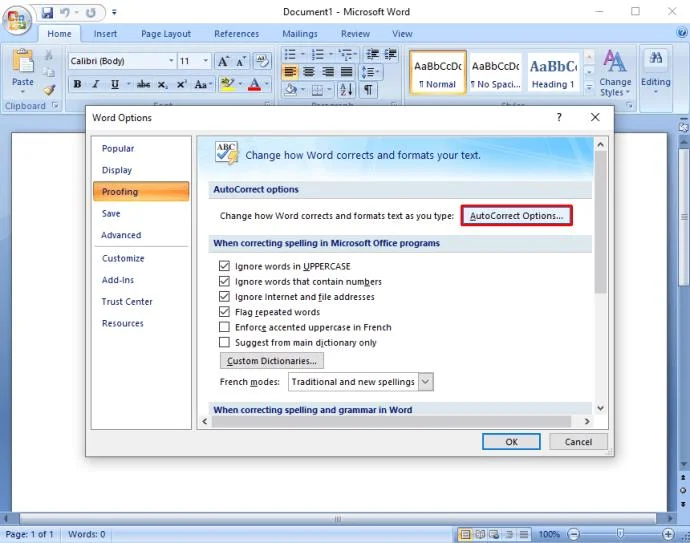Justify paragraph text

click(x=347, y=71)
